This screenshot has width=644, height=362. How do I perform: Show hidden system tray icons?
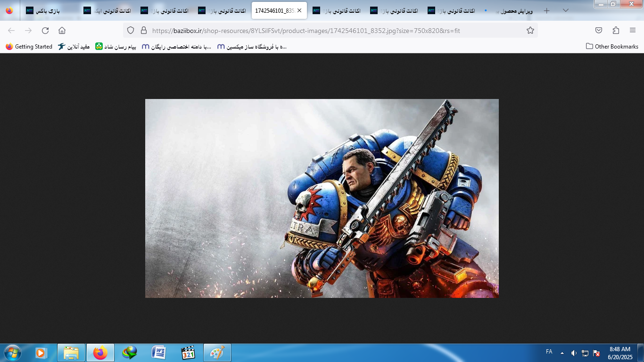coord(562,353)
